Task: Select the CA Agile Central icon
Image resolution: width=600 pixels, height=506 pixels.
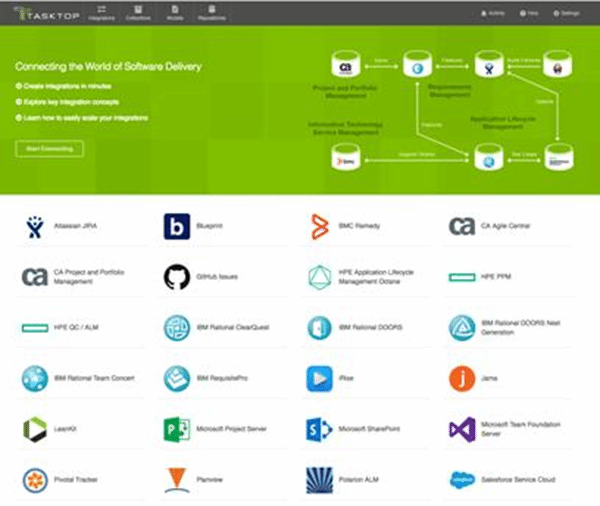Action: click(x=462, y=226)
